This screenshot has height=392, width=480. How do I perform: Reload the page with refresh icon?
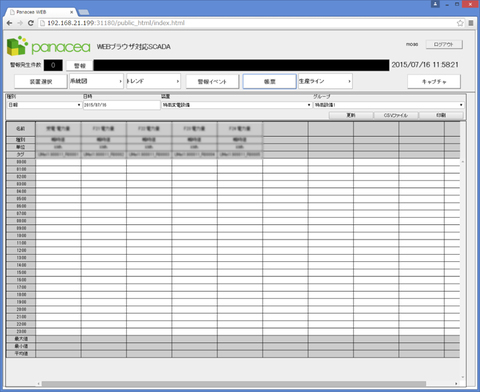(x=31, y=23)
